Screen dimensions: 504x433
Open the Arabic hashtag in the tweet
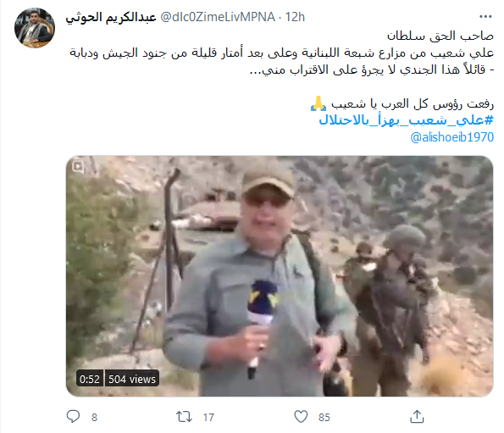tap(406, 120)
